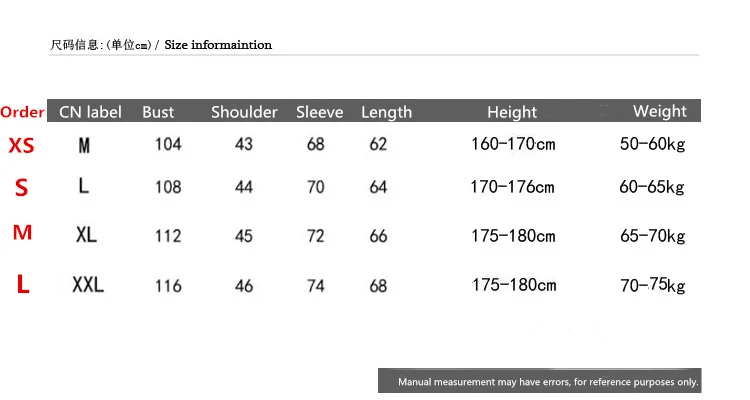This screenshot has width=750, height=400.
Task: Click the Order column header
Action: point(22,112)
